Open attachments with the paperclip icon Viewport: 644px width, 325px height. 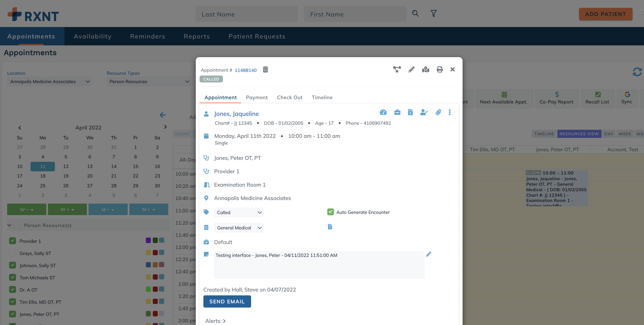tap(438, 112)
